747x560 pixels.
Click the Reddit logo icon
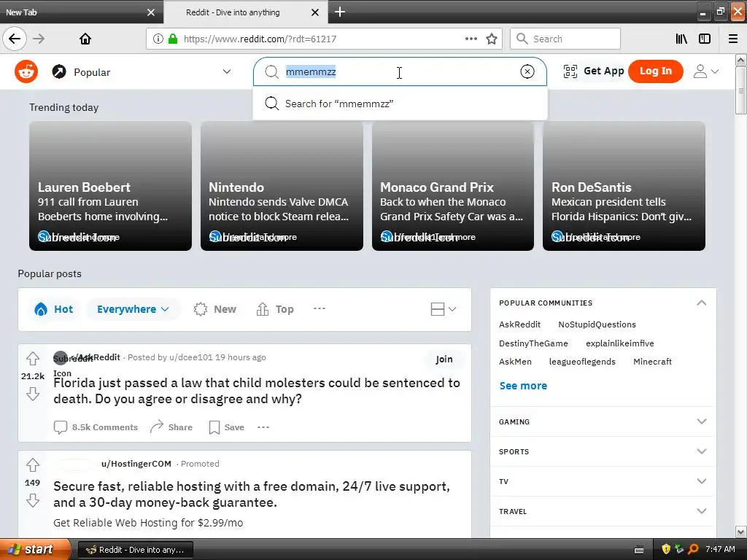(x=26, y=72)
